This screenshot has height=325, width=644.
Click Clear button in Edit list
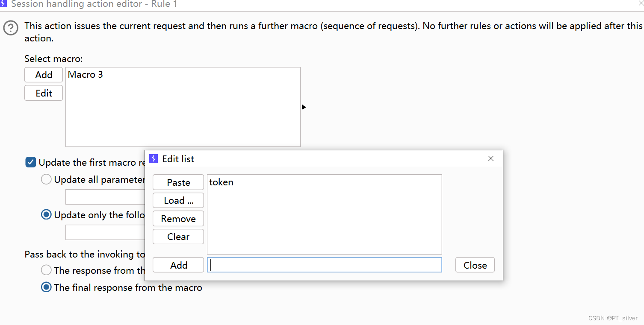click(x=178, y=237)
